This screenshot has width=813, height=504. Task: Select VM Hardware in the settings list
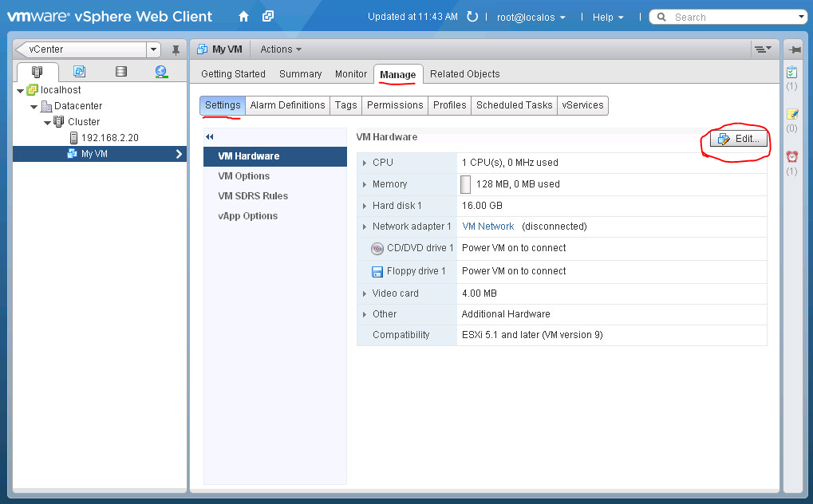(275, 156)
